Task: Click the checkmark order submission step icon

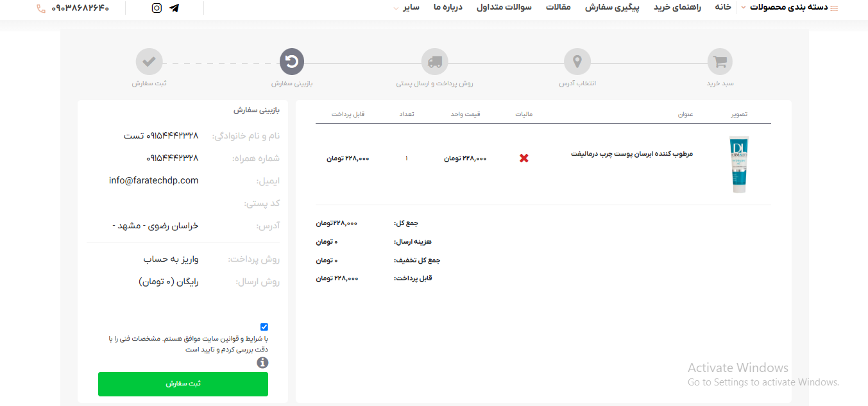Action: 149,62
